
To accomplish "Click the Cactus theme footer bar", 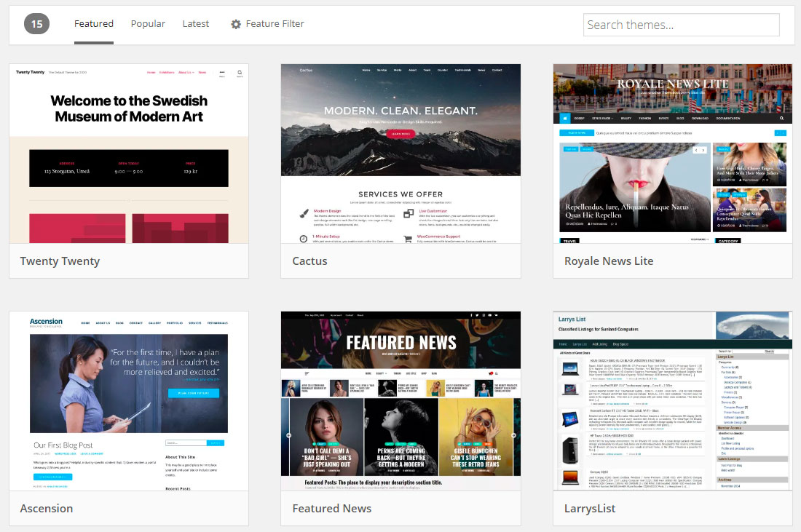I will [x=400, y=261].
